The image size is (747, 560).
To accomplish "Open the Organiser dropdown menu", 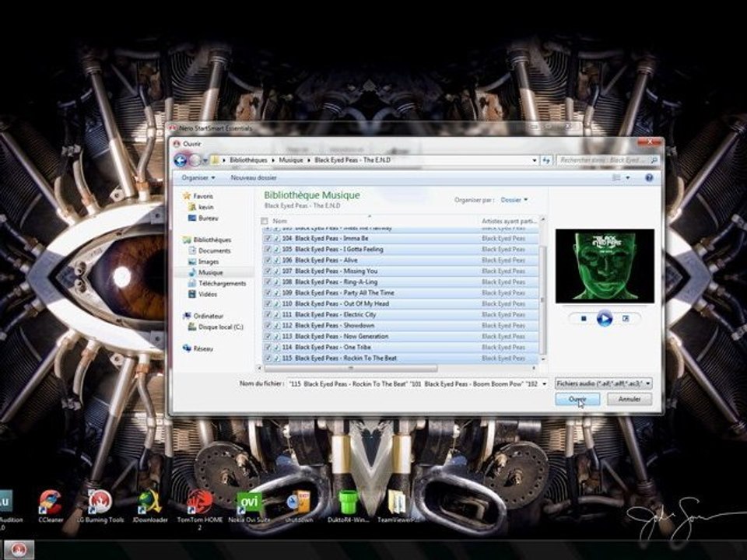I will 198,177.
